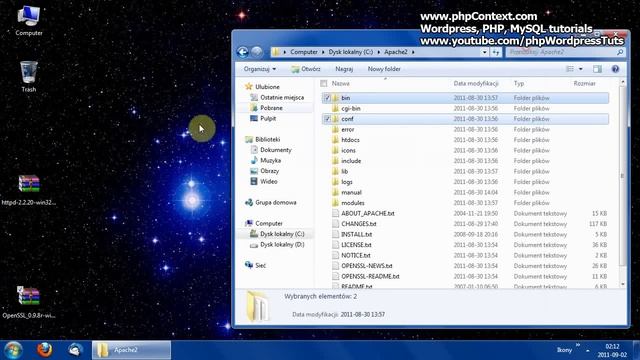This screenshot has height=360, width=640.
Task: Select the error folder row
Action: coord(465,129)
